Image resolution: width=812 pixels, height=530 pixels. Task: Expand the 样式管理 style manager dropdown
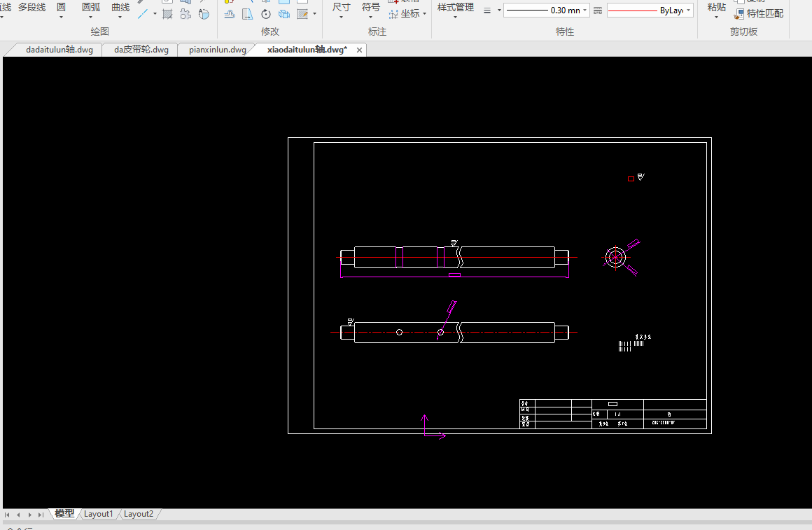[x=455, y=17]
